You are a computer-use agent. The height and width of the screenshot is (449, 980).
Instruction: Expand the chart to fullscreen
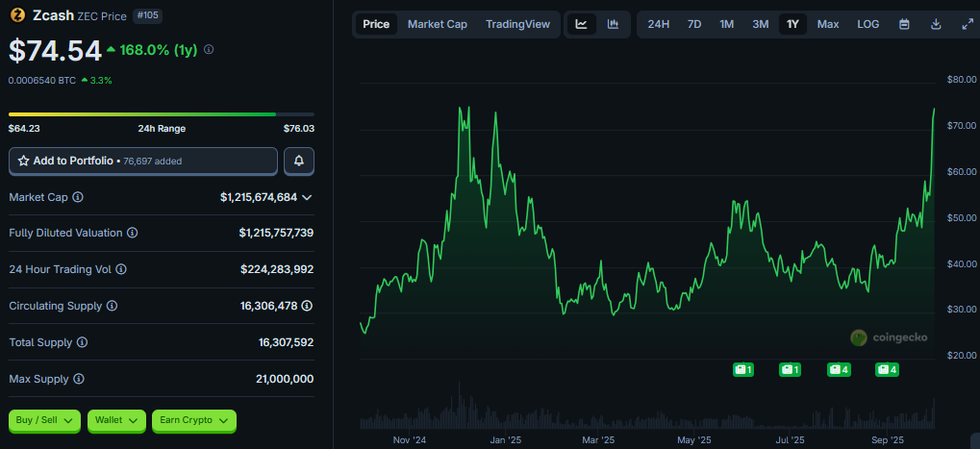coord(967,24)
